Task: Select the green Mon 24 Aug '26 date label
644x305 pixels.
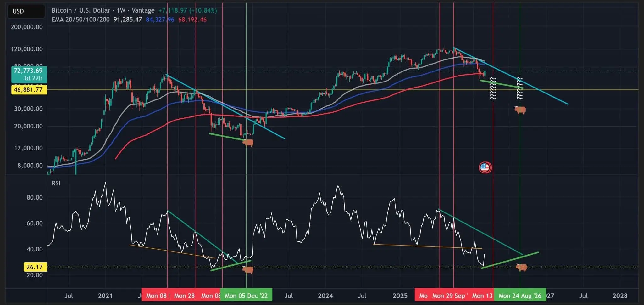Action: pyautogui.click(x=520, y=296)
